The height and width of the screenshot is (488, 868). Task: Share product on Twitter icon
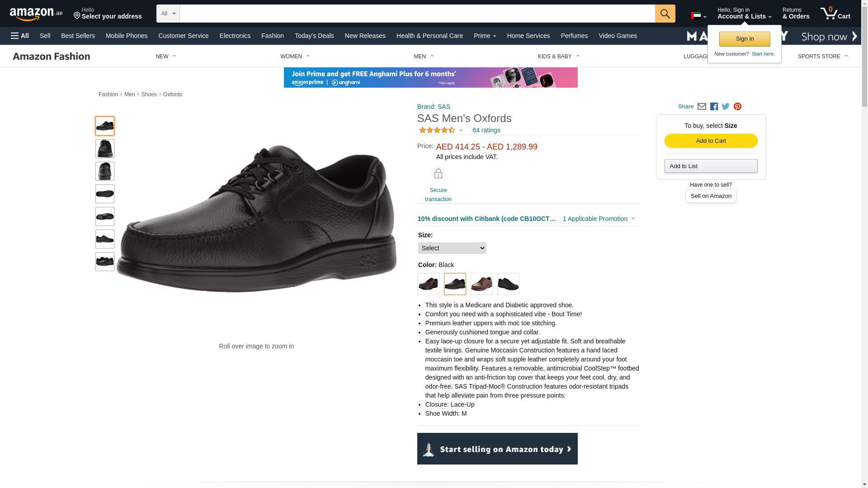click(x=726, y=107)
